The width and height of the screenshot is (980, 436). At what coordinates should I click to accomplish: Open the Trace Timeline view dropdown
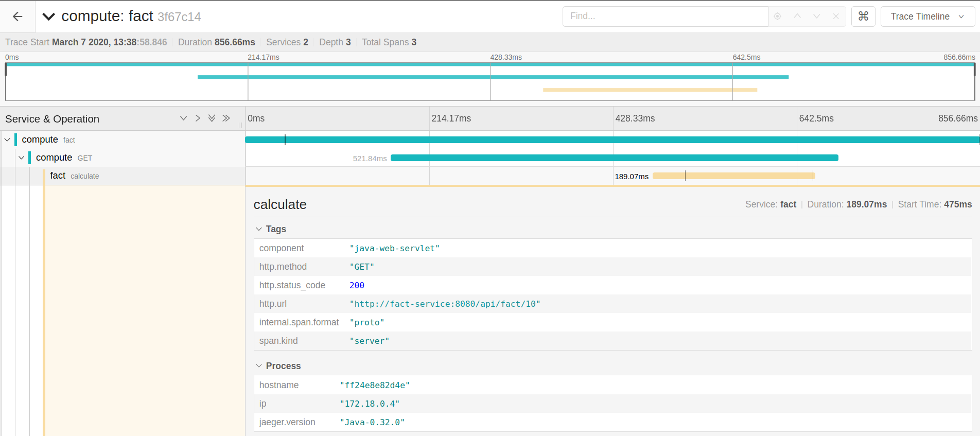pyautogui.click(x=927, y=16)
